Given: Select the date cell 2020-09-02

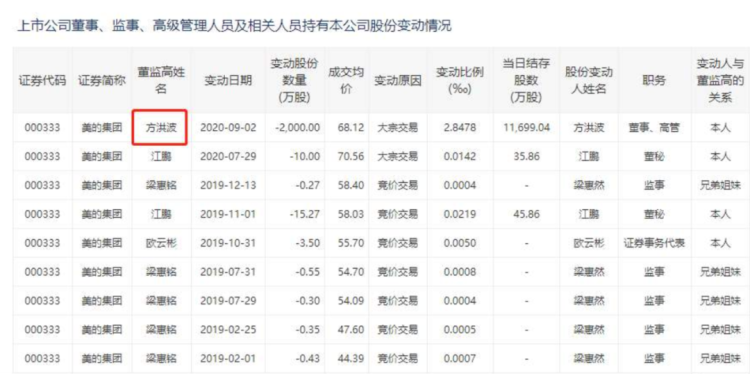Looking at the screenshot, I should 228,128.
